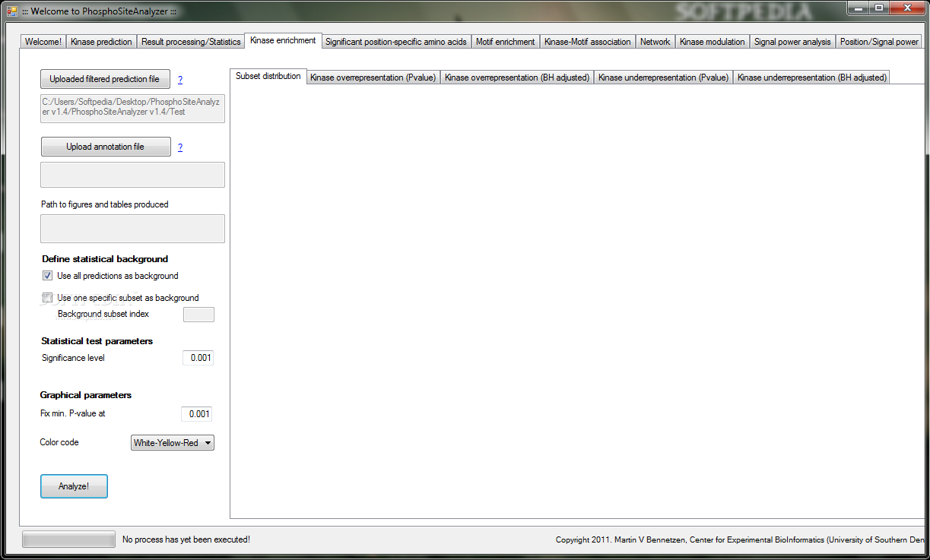
Task: Minimize the PhosphoSiteAnalyzer window
Action: 858,8
